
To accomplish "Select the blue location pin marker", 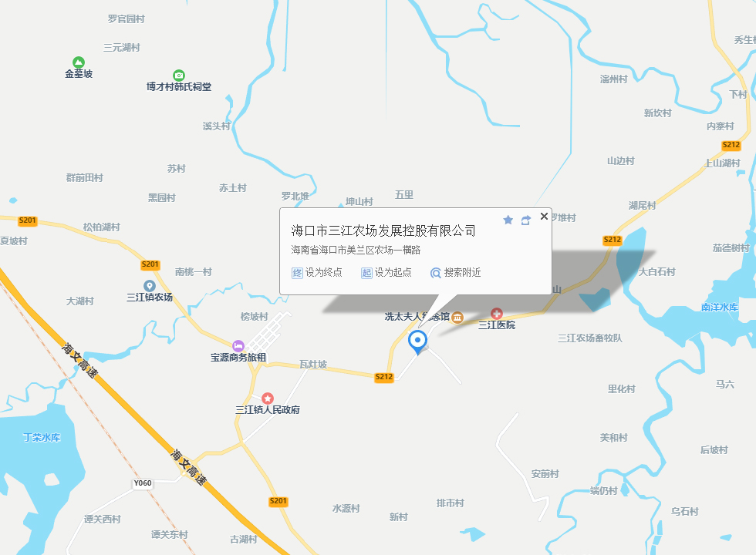I will tap(417, 342).
